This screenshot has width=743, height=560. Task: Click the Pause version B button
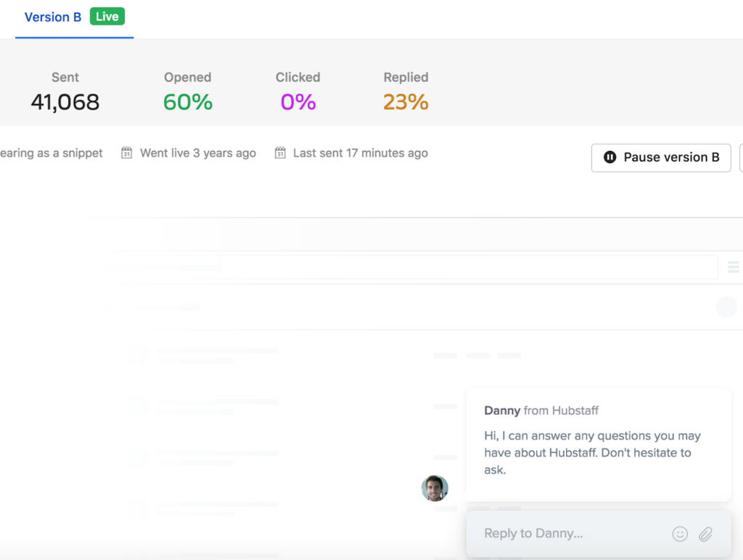pos(660,157)
